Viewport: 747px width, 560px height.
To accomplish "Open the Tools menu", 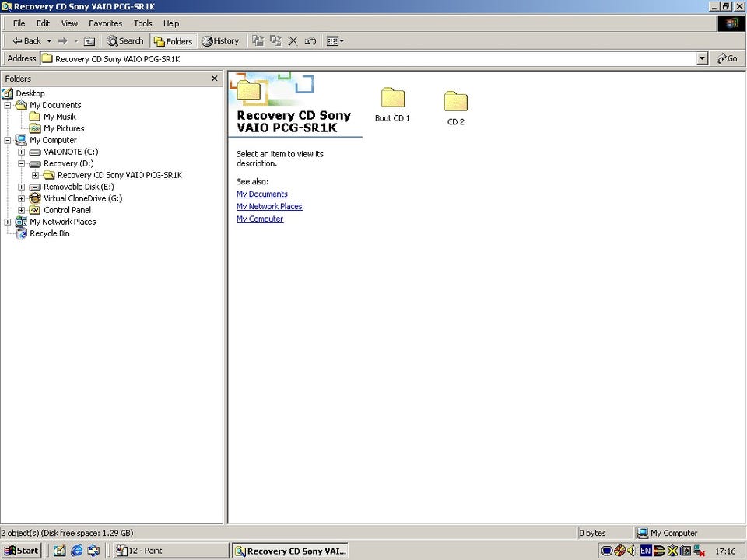I will tap(142, 23).
